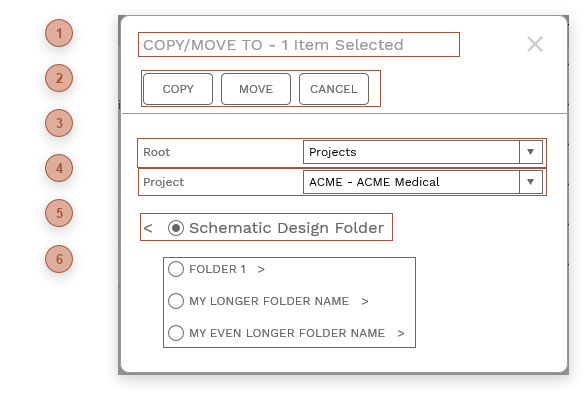The width and height of the screenshot is (588, 398).
Task: Select the FOLDER 1 radio button
Action: click(176, 269)
